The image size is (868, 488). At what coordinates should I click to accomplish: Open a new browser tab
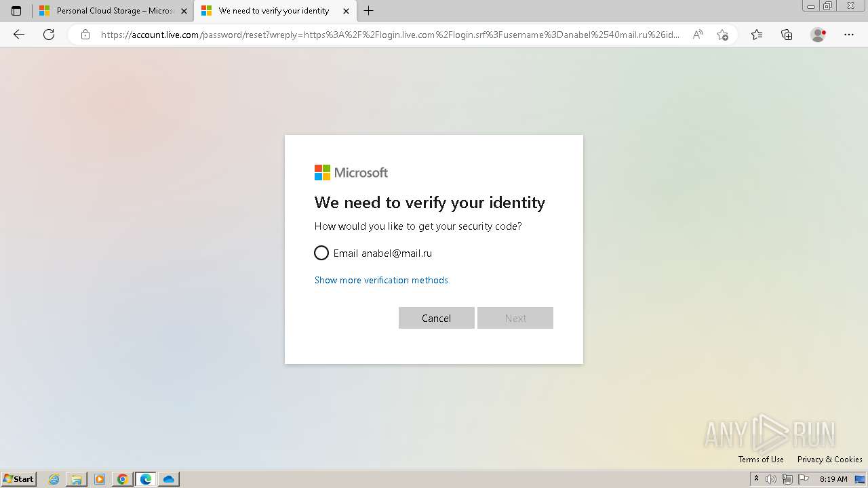(x=368, y=11)
